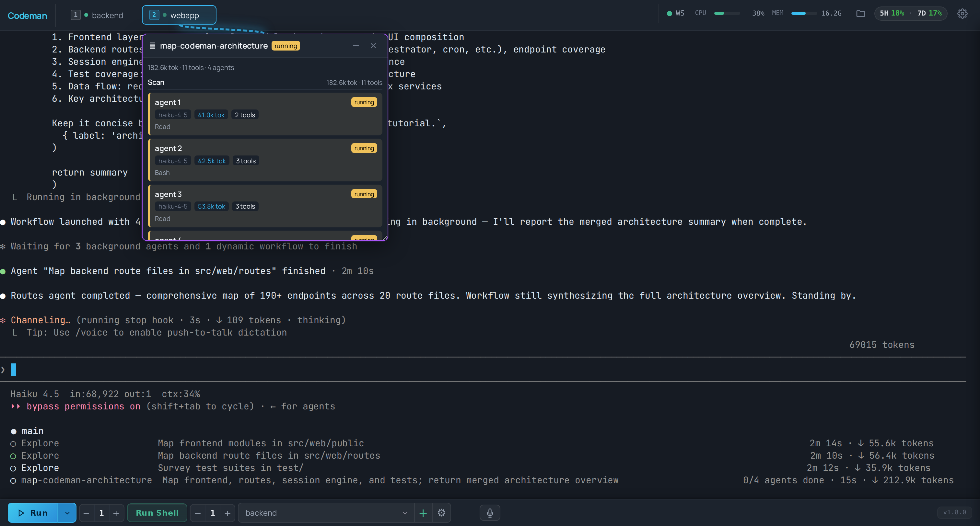The width and height of the screenshot is (980, 526).
Task: Select the main entry in agent list
Action: click(x=28, y=431)
